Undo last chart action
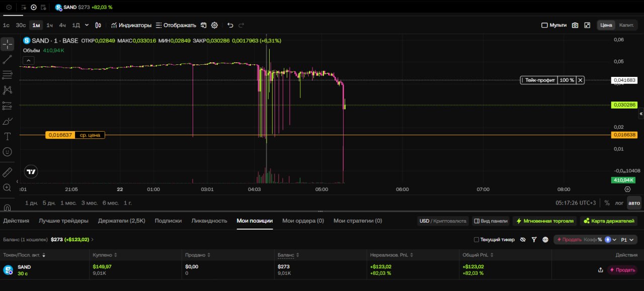Screen dimensions: 644x291 [x=230, y=25]
